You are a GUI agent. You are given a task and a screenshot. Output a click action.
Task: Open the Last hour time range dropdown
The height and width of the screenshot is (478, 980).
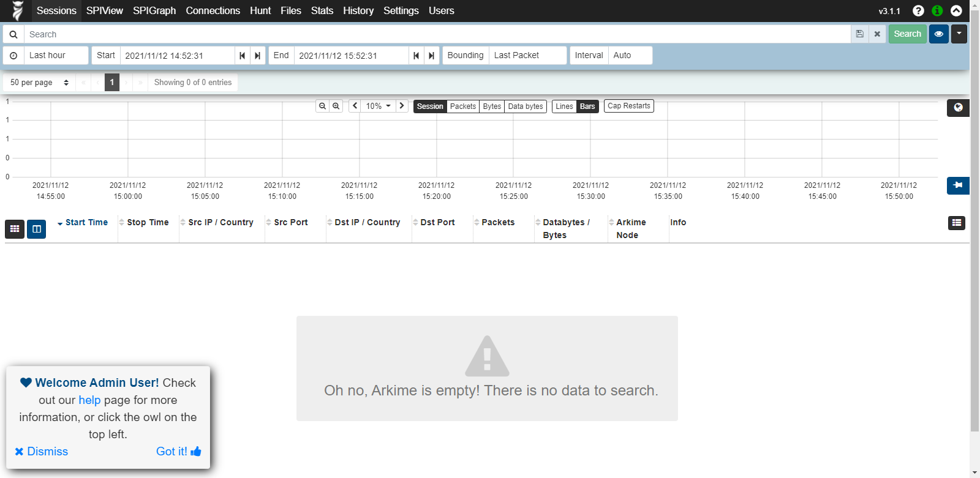tap(56, 55)
